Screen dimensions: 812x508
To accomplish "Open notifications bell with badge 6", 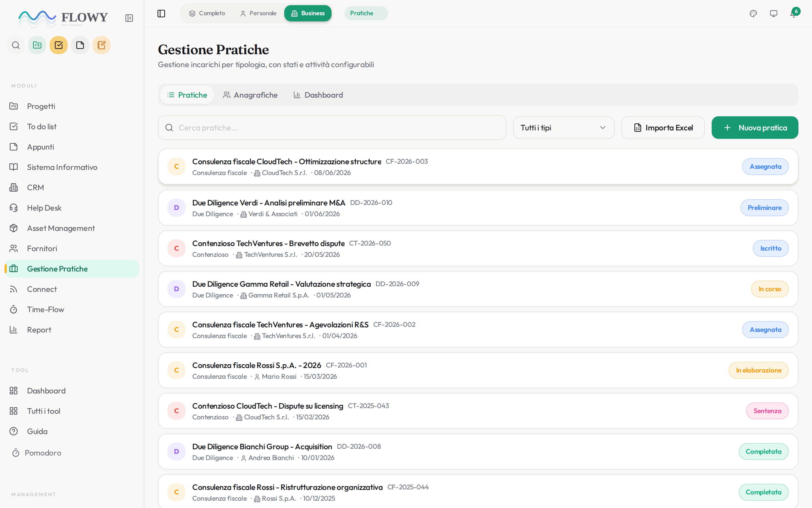I will [794, 14].
